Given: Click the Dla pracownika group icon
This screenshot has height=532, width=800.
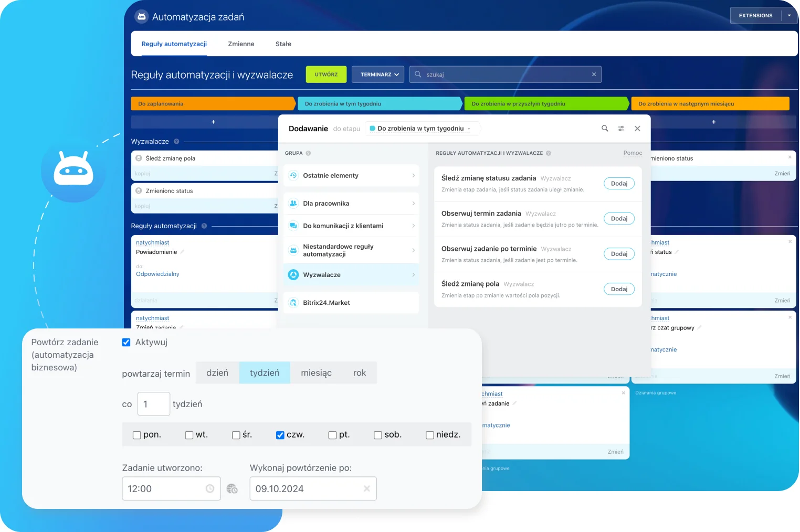Looking at the screenshot, I should (x=293, y=203).
